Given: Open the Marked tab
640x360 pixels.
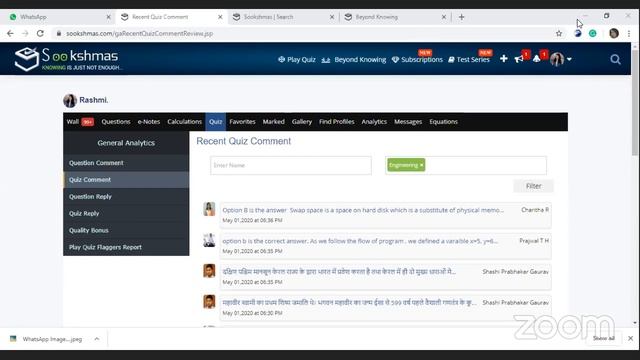Looking at the screenshot, I should [x=273, y=122].
